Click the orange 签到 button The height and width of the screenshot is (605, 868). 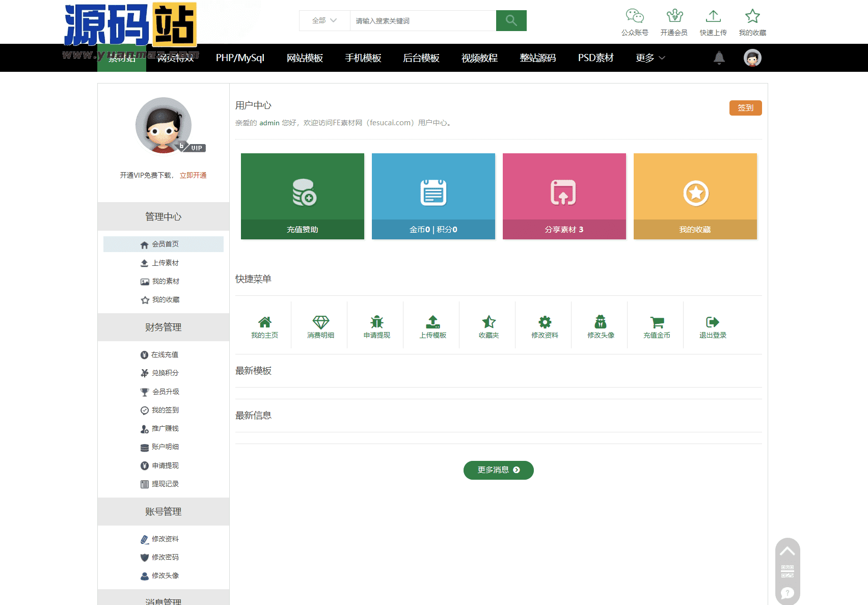(745, 108)
